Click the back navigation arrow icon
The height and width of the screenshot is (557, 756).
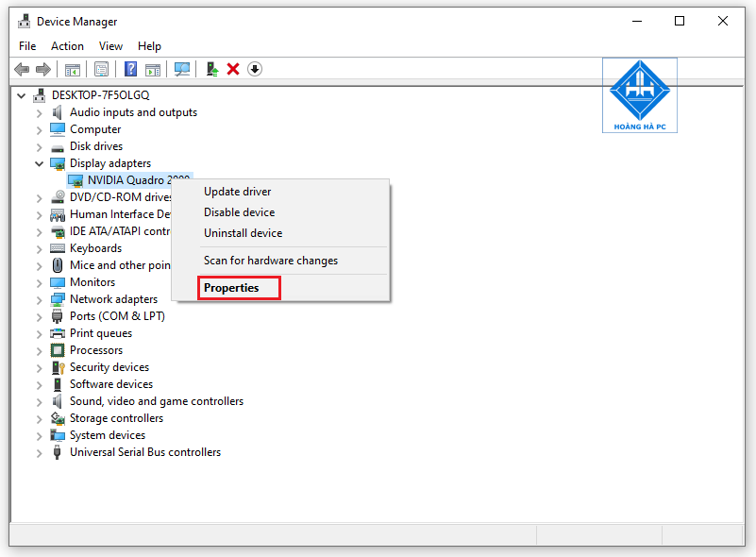[x=21, y=68]
